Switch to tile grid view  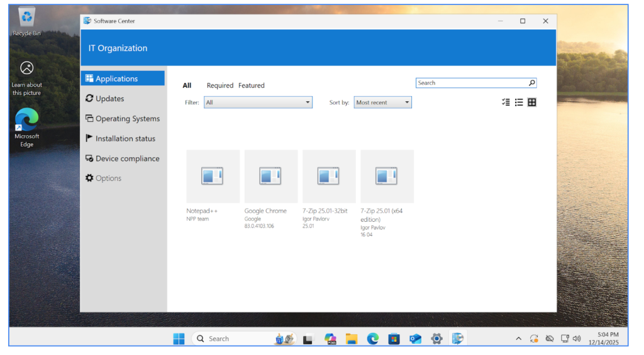click(532, 102)
